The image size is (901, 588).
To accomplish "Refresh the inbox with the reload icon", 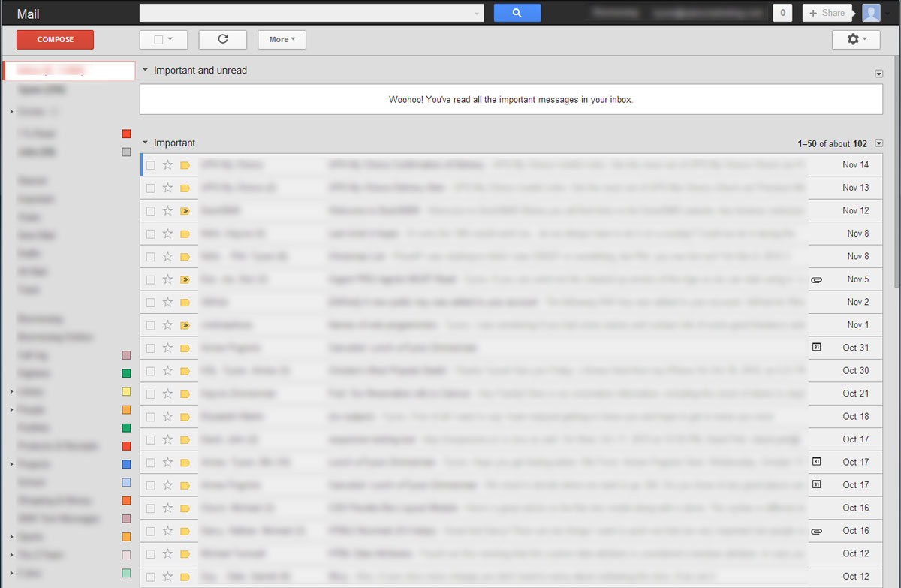I will 222,39.
